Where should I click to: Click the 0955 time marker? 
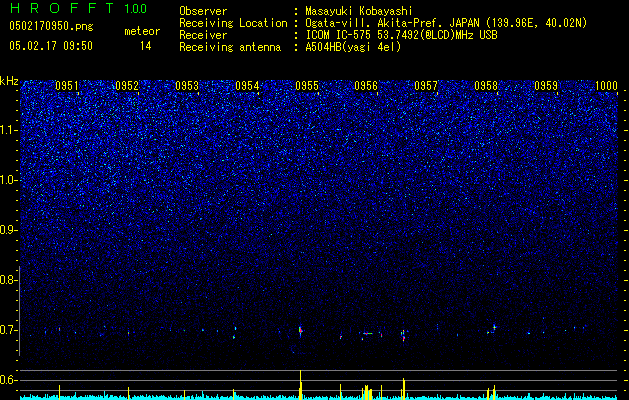pyautogui.click(x=307, y=86)
